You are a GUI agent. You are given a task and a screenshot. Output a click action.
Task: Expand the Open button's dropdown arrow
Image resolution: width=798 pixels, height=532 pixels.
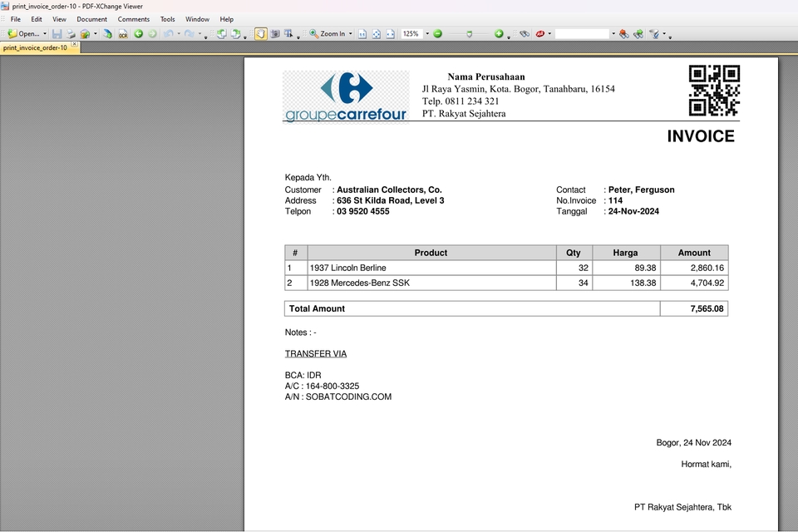[45, 33]
